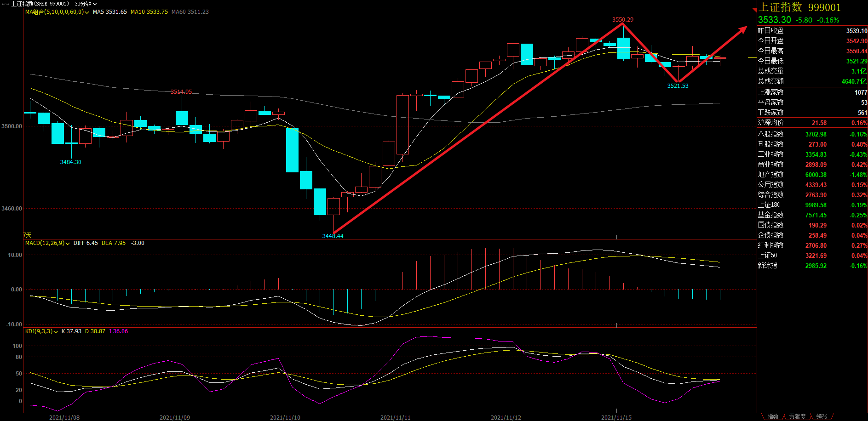Click the 3448.44 low price marker

333,236
